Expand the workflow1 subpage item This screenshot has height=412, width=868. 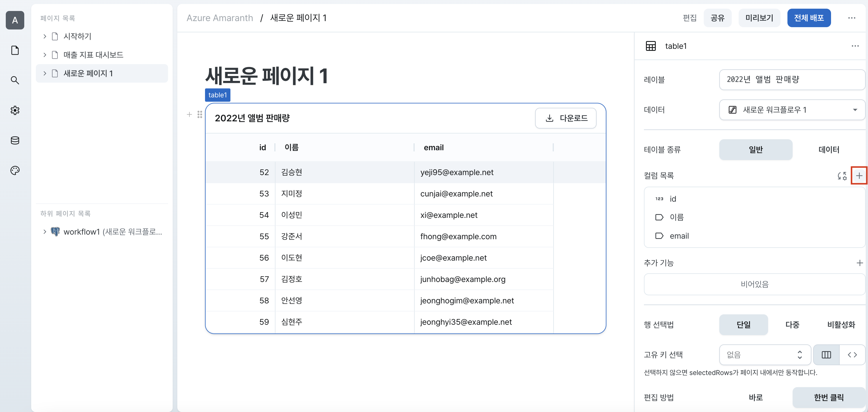[x=45, y=232]
